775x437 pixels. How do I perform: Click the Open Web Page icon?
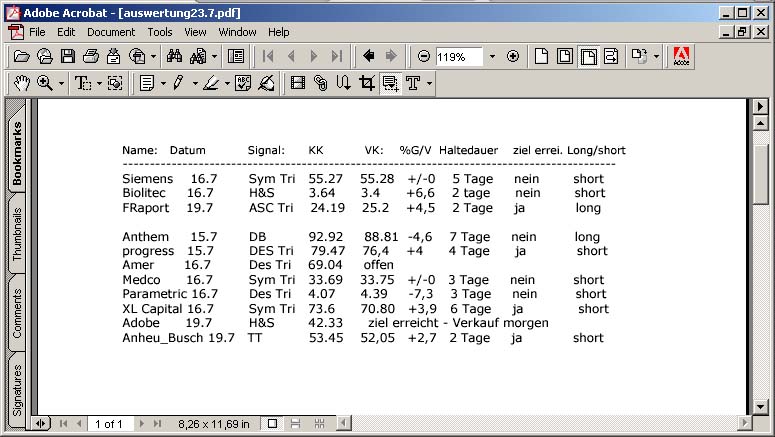coord(44,56)
